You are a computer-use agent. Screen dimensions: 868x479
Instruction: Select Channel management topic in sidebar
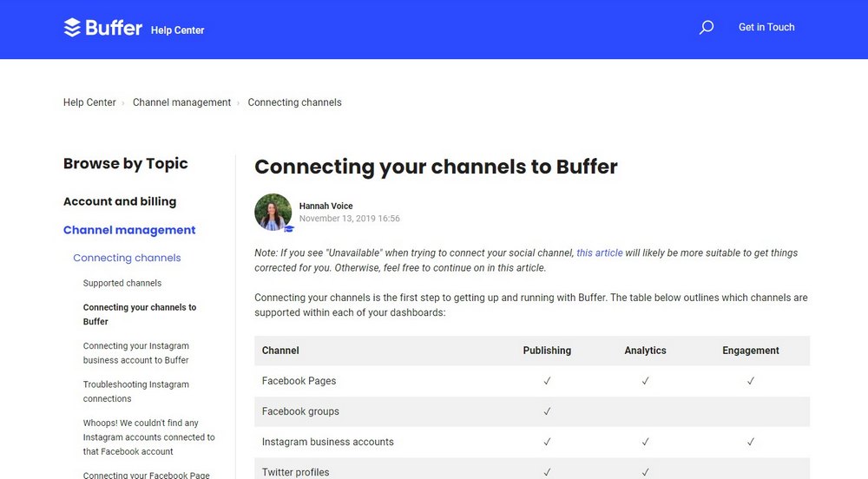coord(129,230)
